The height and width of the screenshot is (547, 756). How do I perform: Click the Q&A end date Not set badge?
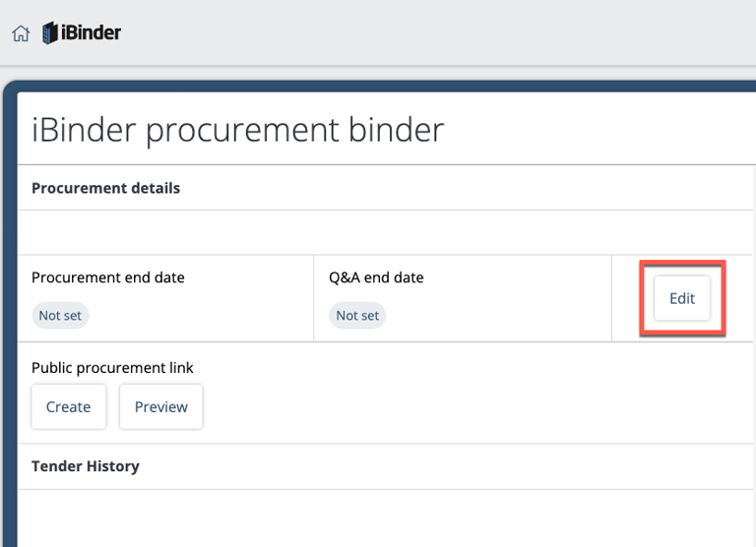point(357,316)
